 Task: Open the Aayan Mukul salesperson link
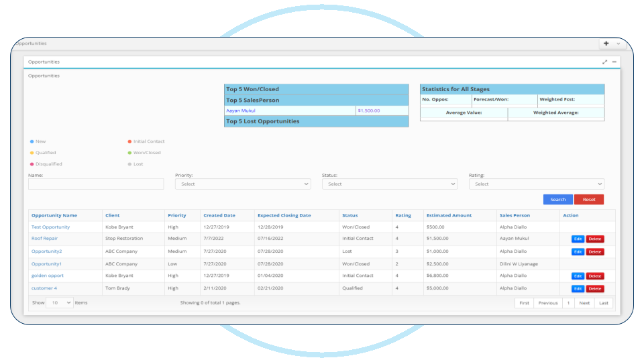pos(241,111)
